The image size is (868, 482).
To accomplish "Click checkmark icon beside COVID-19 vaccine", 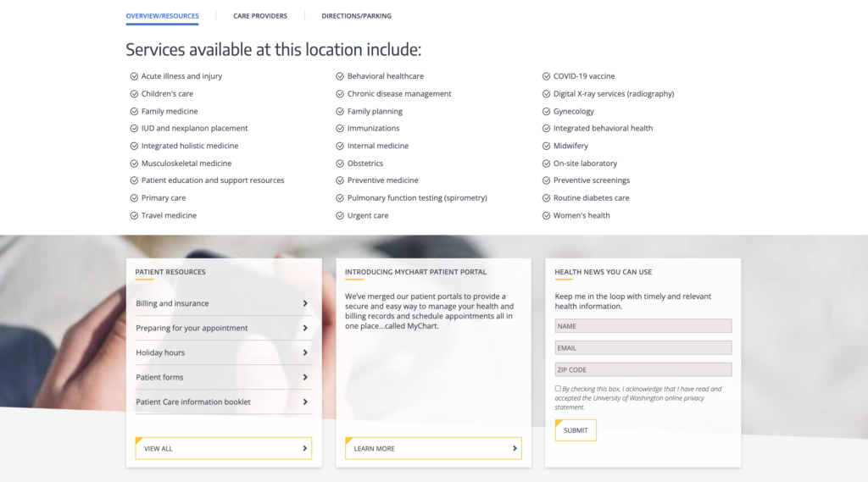I will click(x=547, y=76).
